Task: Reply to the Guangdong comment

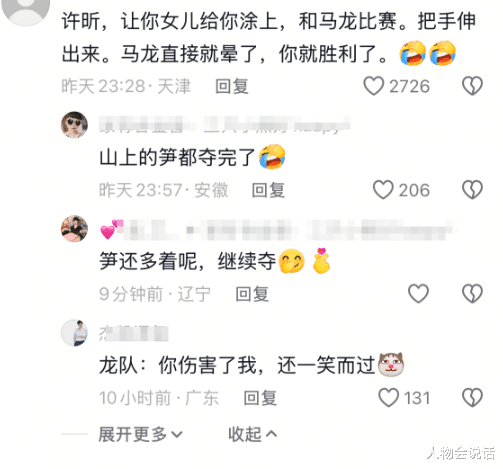Action: pyautogui.click(x=260, y=398)
